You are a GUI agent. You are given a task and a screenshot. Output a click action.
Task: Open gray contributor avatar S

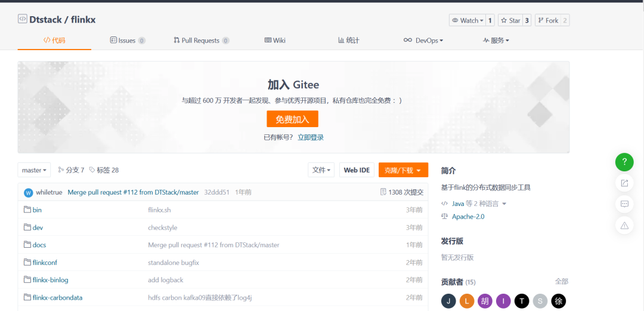pyautogui.click(x=540, y=301)
